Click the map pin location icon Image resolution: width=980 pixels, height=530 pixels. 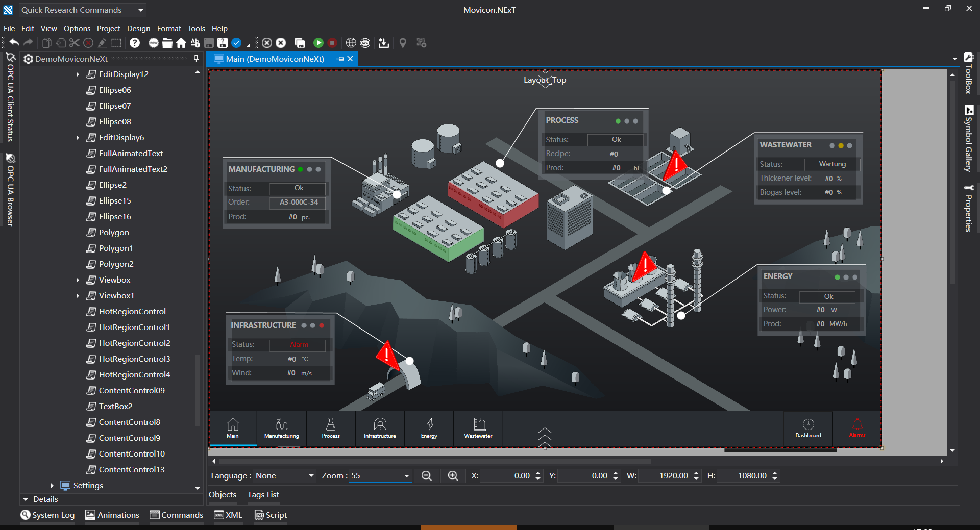click(403, 43)
